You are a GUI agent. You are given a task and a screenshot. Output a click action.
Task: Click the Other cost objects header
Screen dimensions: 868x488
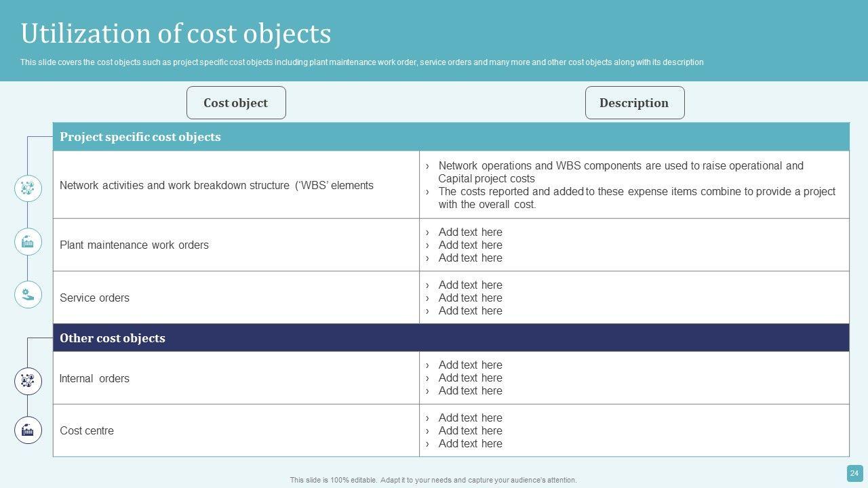pyautogui.click(x=113, y=338)
